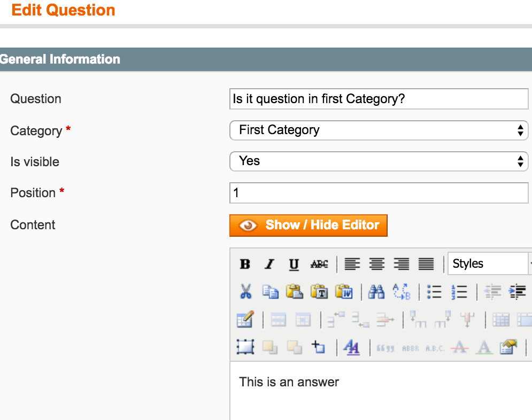The height and width of the screenshot is (420, 532).
Task: Open the Category dropdown
Action: tap(379, 130)
